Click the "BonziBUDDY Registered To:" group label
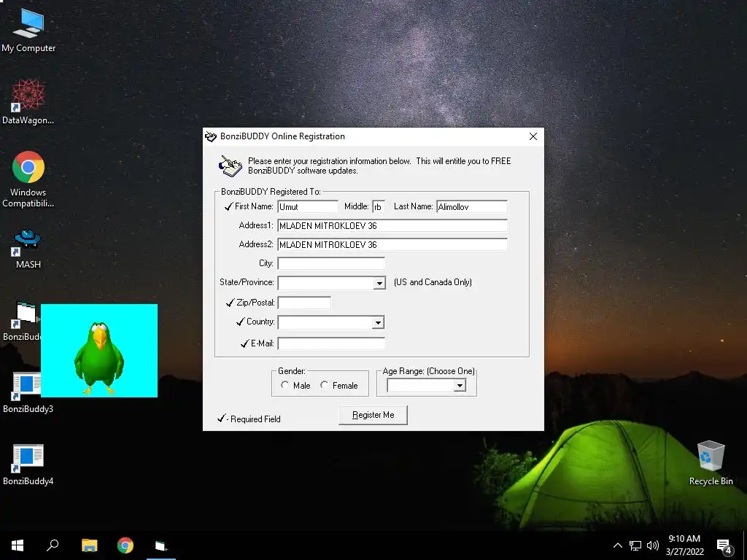This screenshot has height=560, width=747. point(271,192)
